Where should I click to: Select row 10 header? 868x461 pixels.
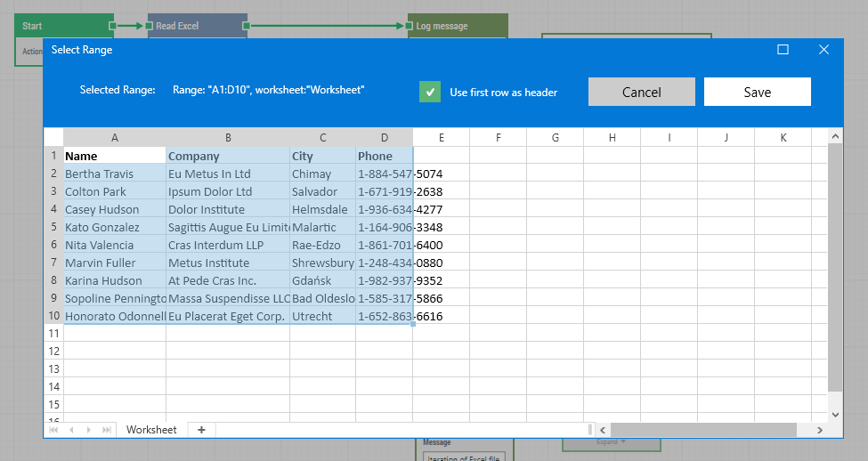tap(53, 316)
